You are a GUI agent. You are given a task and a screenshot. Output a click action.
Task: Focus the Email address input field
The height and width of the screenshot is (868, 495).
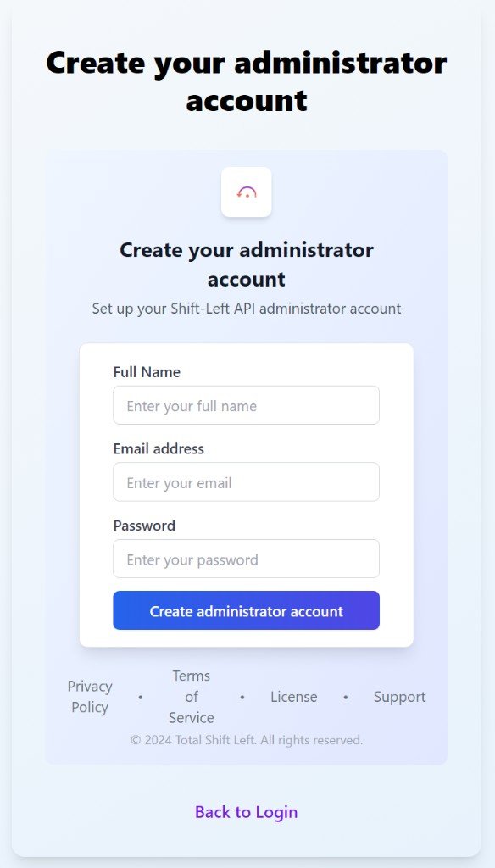pyautogui.click(x=246, y=481)
